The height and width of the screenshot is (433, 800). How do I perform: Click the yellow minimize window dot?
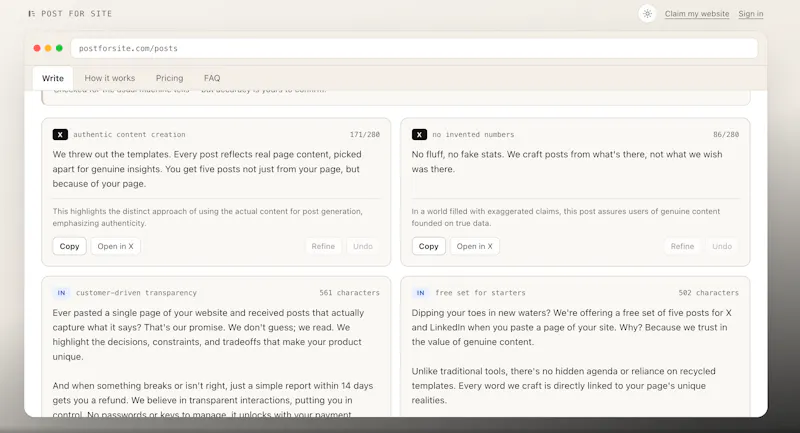48,48
